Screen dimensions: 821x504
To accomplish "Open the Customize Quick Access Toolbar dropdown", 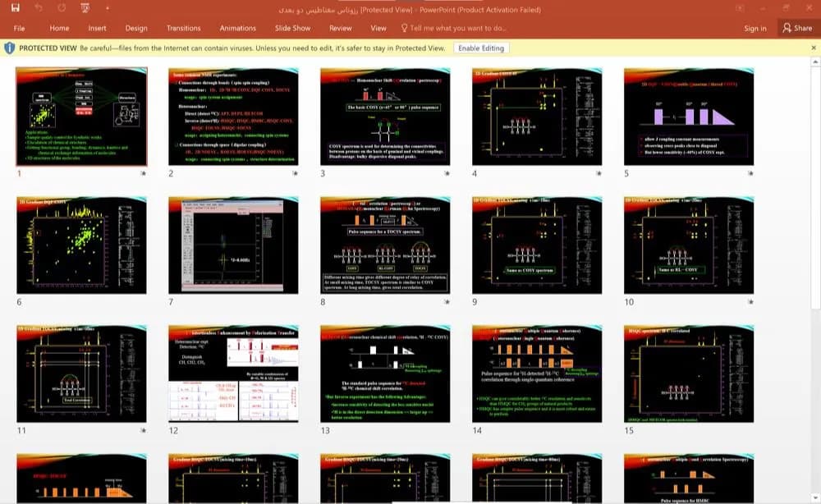I will pos(108,8).
